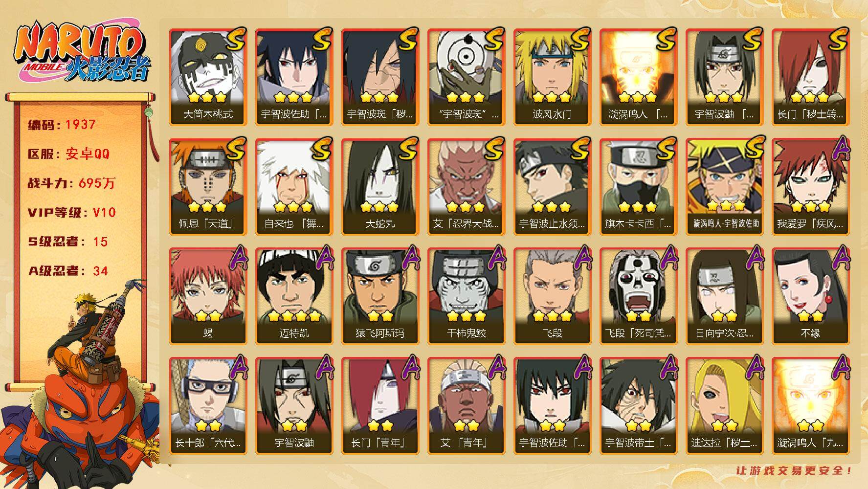Select the 漩涡鸣人·宇智波佐助 combo card
The image size is (868, 489).
point(724,187)
